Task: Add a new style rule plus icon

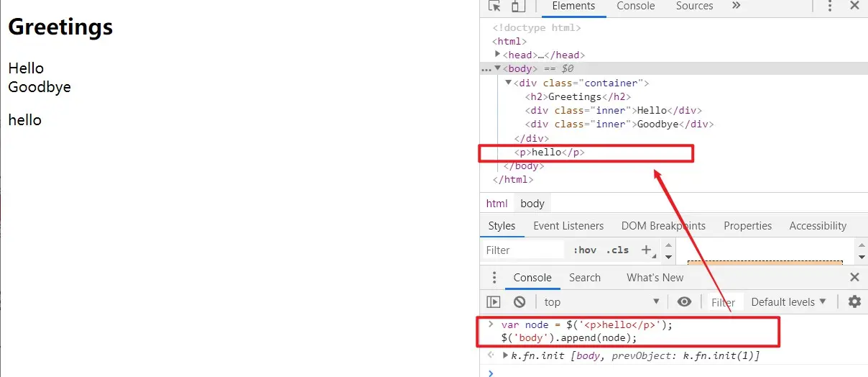Action: point(646,250)
